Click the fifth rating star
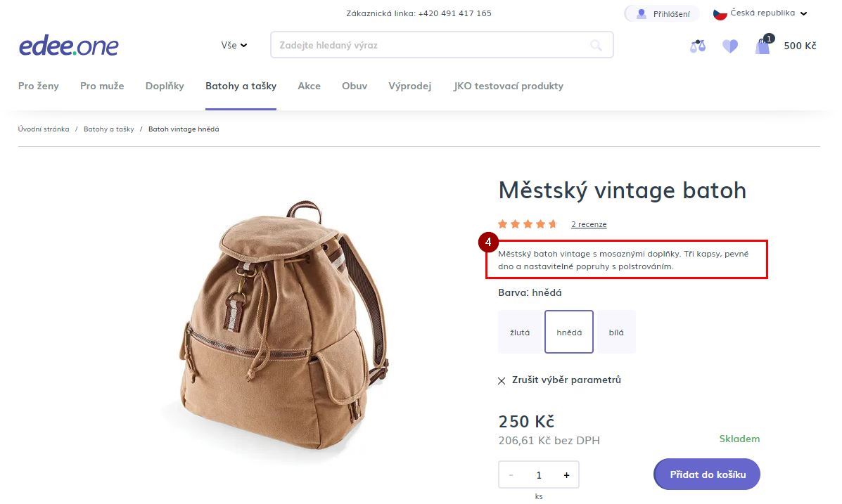This screenshot has height=504, width=842. coord(551,224)
